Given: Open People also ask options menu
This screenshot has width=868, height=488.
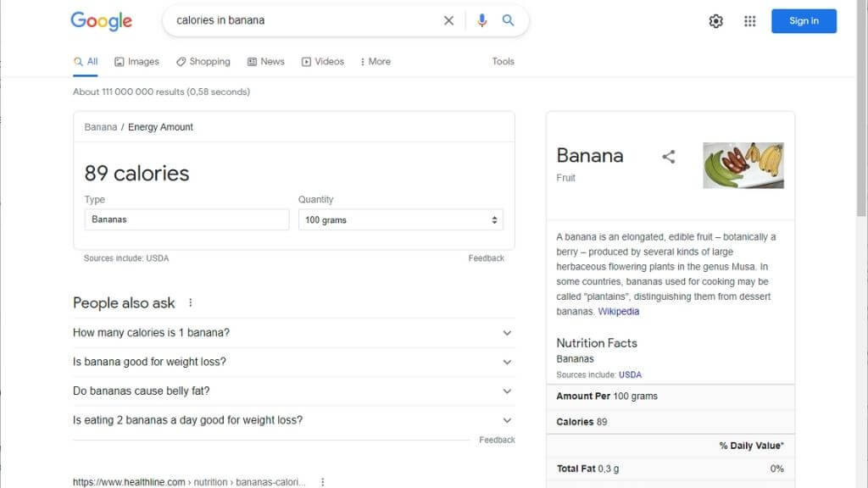Looking at the screenshot, I should (191, 302).
